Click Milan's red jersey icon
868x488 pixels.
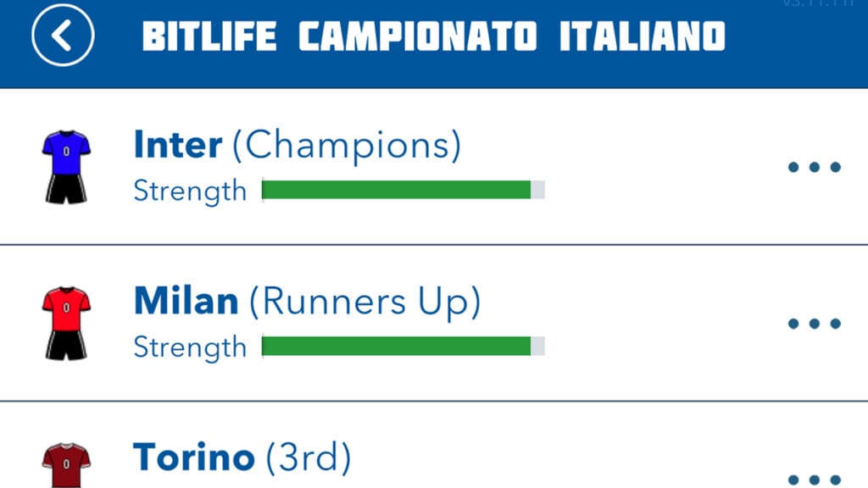(66, 323)
